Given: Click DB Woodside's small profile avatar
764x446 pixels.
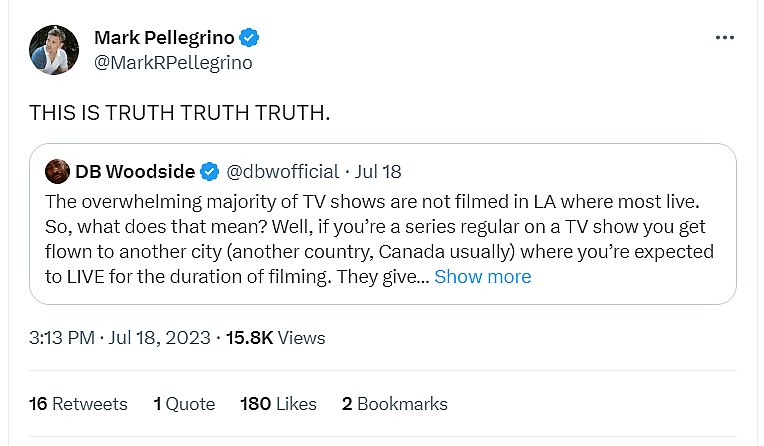Looking at the screenshot, I should (58, 171).
